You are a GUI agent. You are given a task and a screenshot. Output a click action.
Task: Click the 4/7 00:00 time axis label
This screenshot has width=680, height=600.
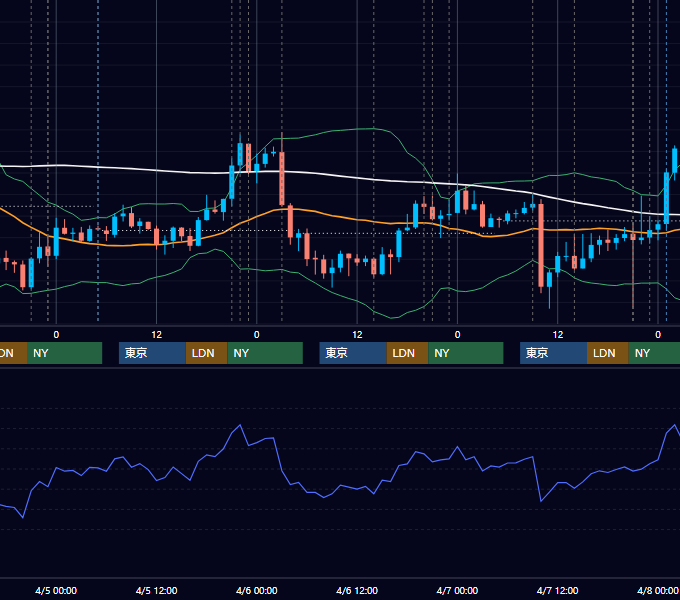coord(457,590)
